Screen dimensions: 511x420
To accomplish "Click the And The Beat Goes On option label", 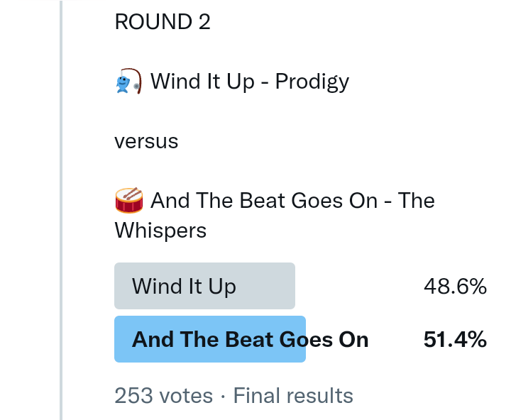I will coord(250,339).
